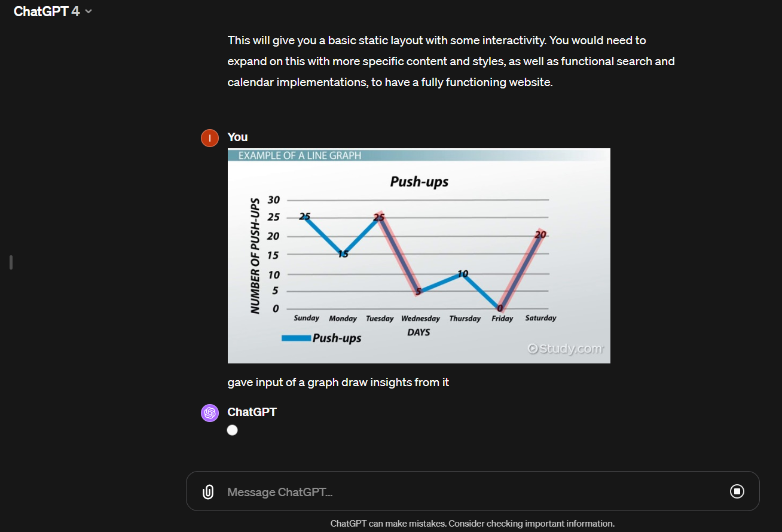
Task: Click the "ChatGPT can make mistakes" disclaimer
Action: pyautogui.click(x=472, y=524)
